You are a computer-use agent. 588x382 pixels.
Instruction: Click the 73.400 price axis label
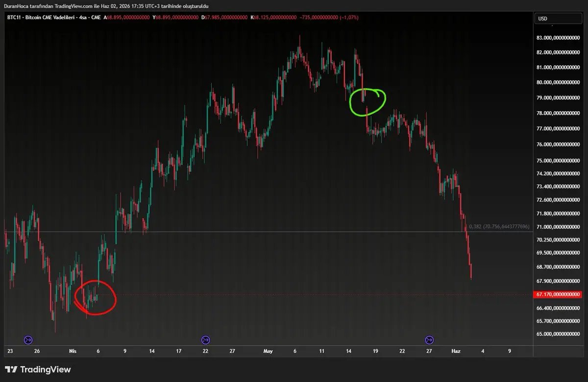point(559,187)
